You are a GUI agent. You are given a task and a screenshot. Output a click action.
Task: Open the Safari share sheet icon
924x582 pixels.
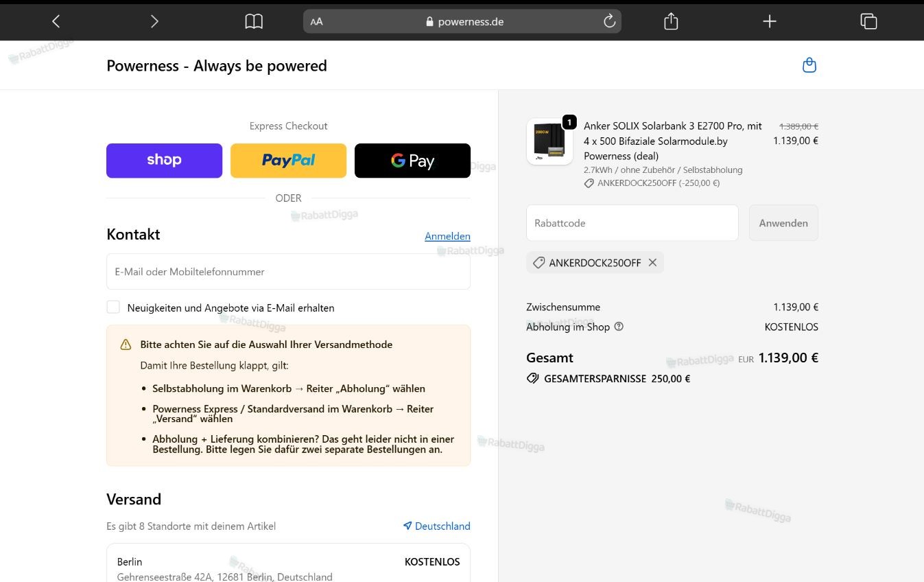click(671, 21)
